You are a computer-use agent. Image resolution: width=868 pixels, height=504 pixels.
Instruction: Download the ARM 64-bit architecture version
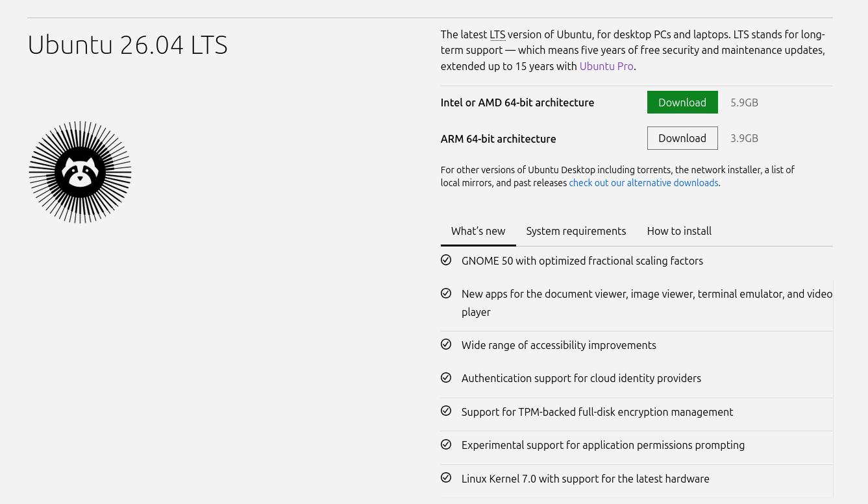(682, 138)
